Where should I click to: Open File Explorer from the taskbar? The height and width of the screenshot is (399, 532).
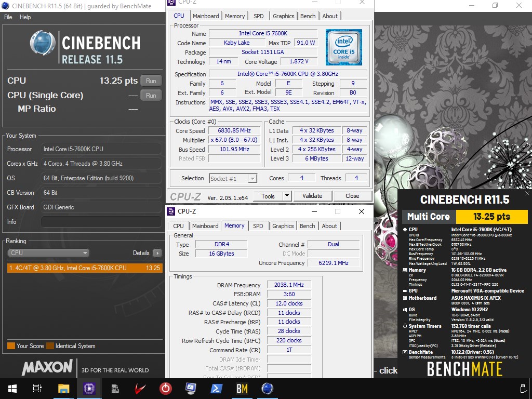click(63, 389)
